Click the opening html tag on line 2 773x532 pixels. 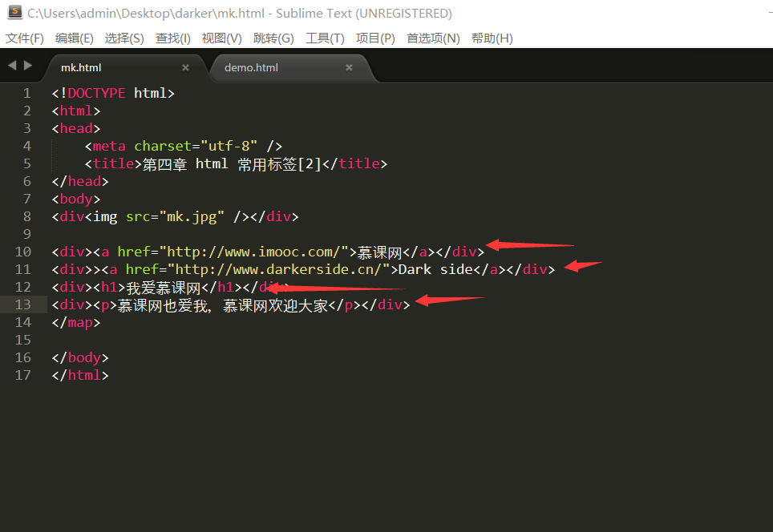(x=76, y=111)
